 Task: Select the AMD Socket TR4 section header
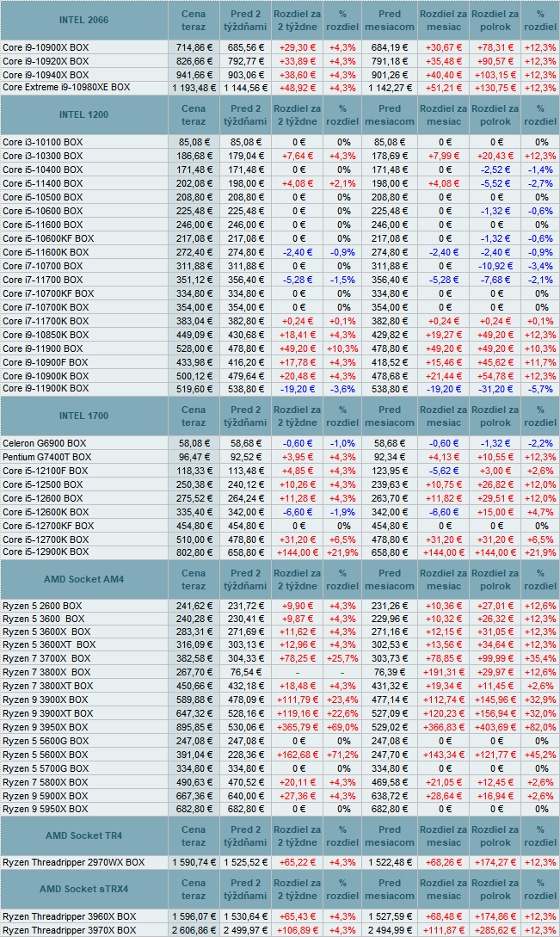point(83,835)
